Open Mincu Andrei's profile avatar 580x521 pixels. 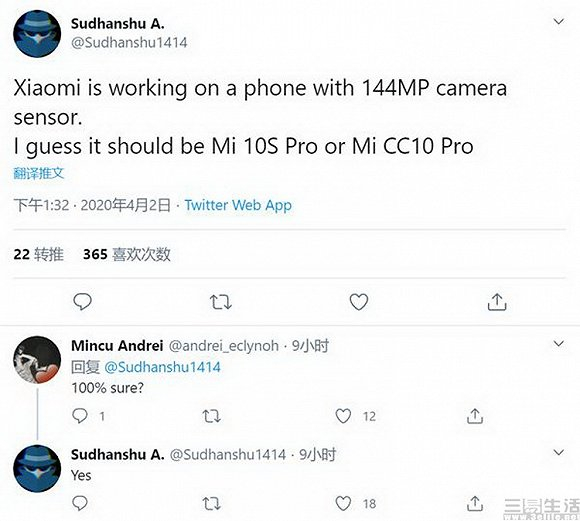tap(37, 360)
